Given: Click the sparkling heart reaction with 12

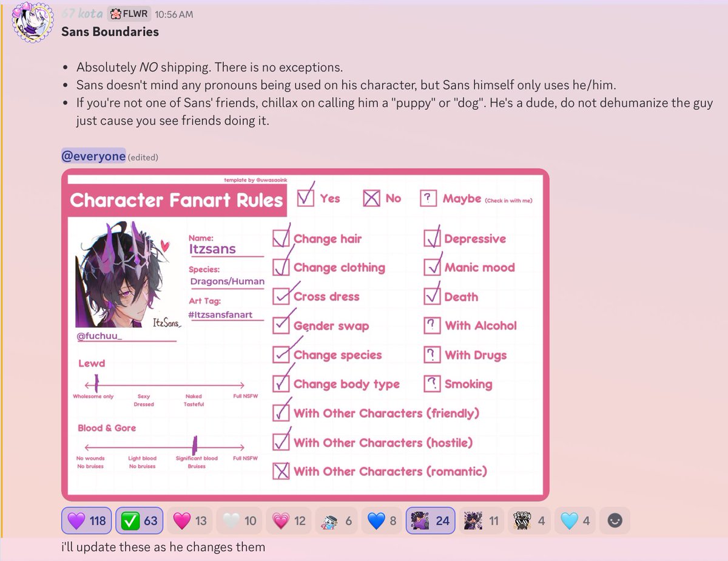Looking at the screenshot, I should pos(289,520).
